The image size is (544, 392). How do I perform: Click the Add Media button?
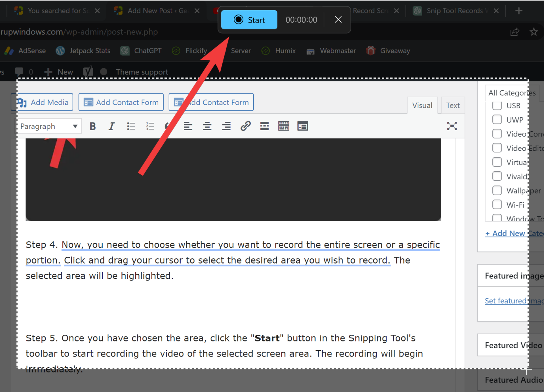click(42, 102)
